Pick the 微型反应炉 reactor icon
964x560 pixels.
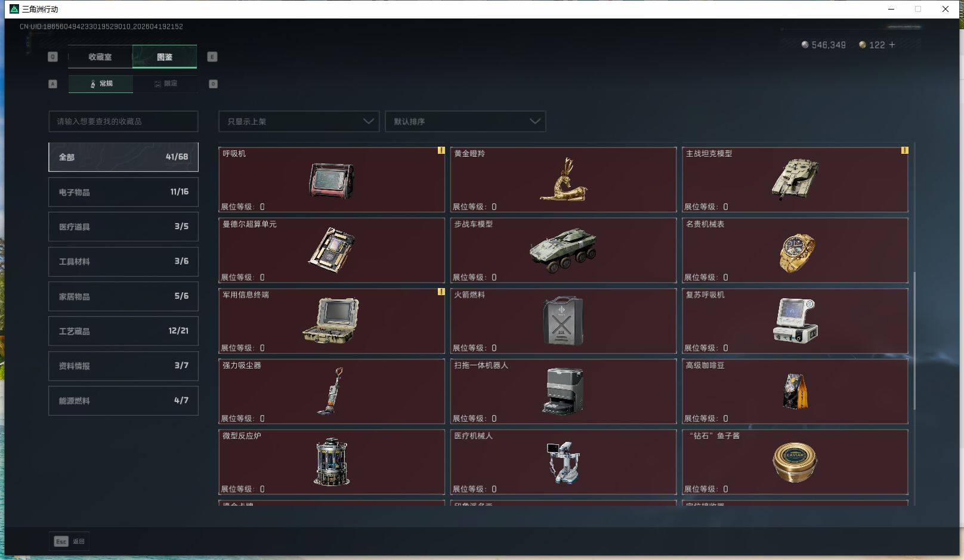click(332, 462)
